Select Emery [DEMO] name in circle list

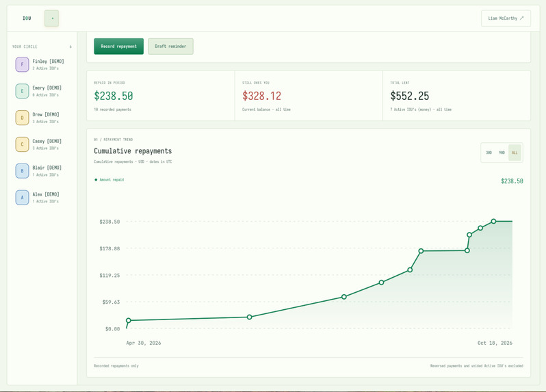[47, 88]
